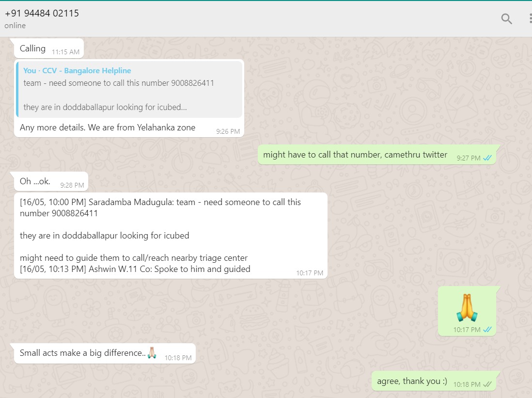Open contact info via the +91 94484 02115 header
Viewport: 532px width, 398px height.
tap(42, 13)
